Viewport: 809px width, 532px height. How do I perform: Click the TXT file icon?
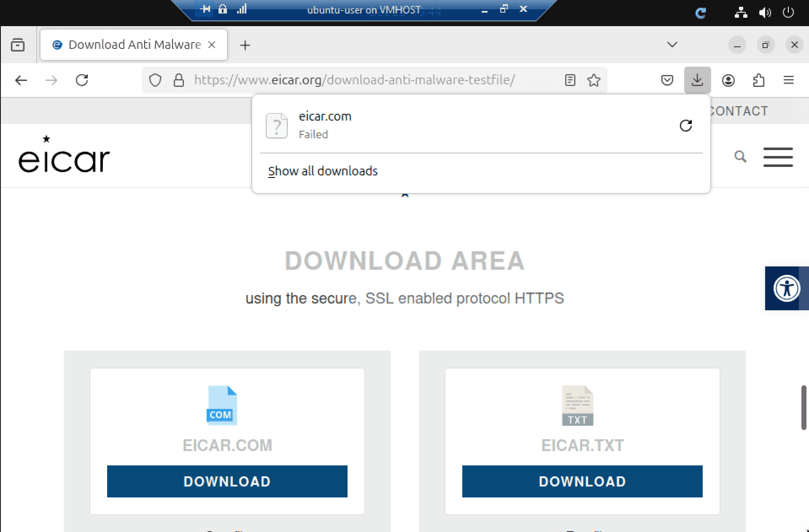coord(577,405)
